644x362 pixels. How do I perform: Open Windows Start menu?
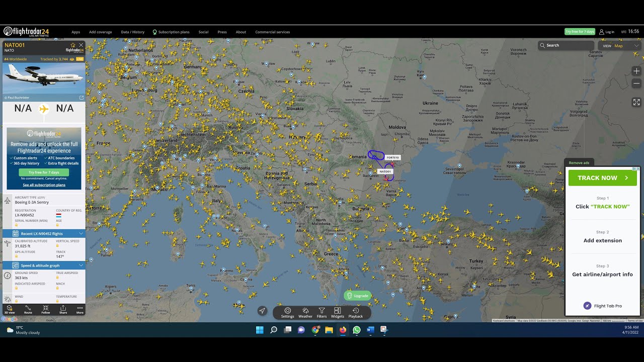pyautogui.click(x=260, y=330)
